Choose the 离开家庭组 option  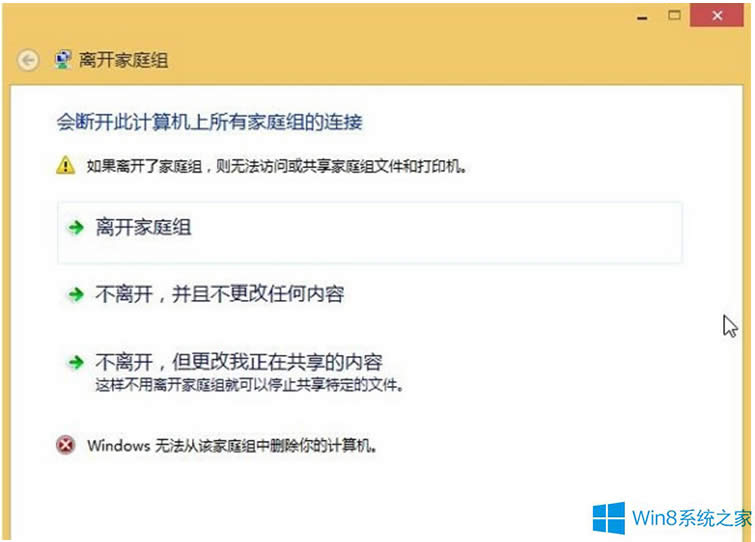tap(143, 228)
